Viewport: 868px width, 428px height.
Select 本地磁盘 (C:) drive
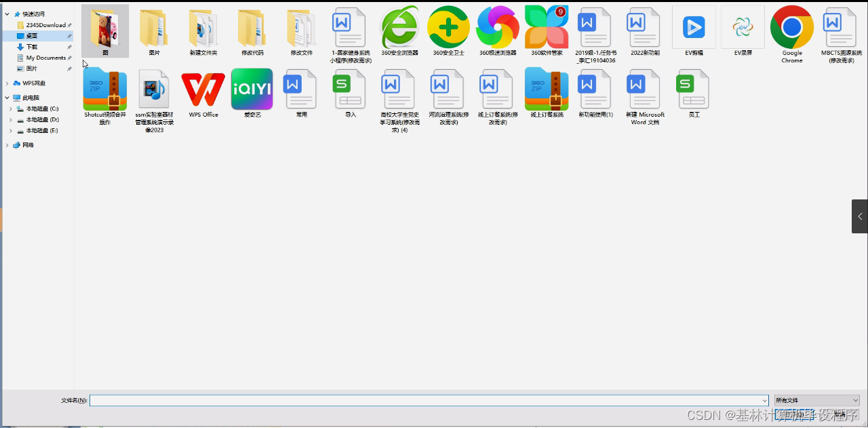[x=42, y=109]
